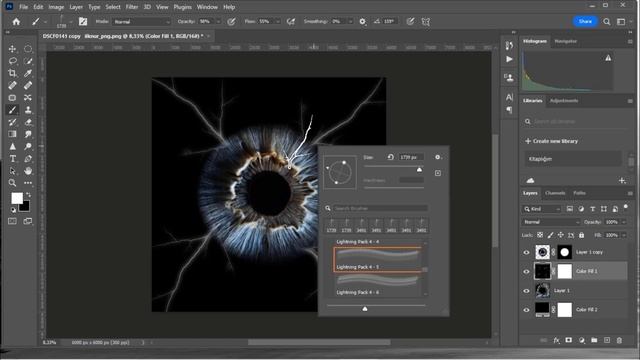Toggle symmetry paint options
The width and height of the screenshot is (640, 360).
pos(426,22)
